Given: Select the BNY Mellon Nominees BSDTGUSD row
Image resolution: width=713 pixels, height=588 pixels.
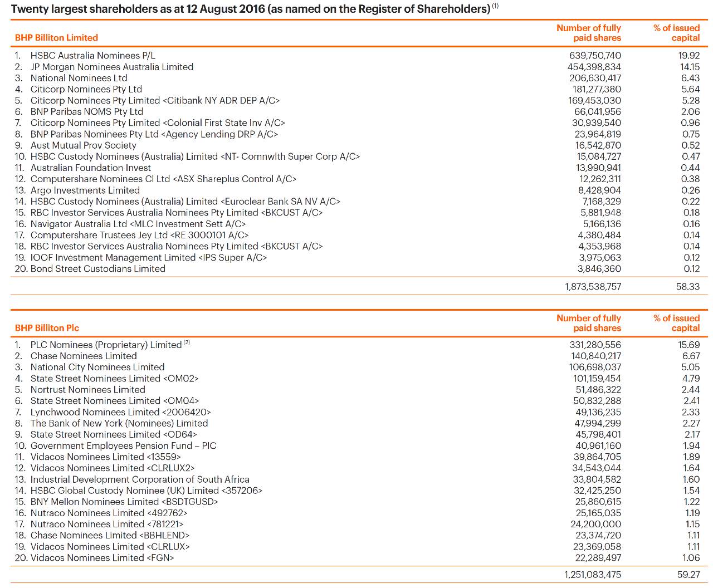Looking at the screenshot, I should [124, 502].
